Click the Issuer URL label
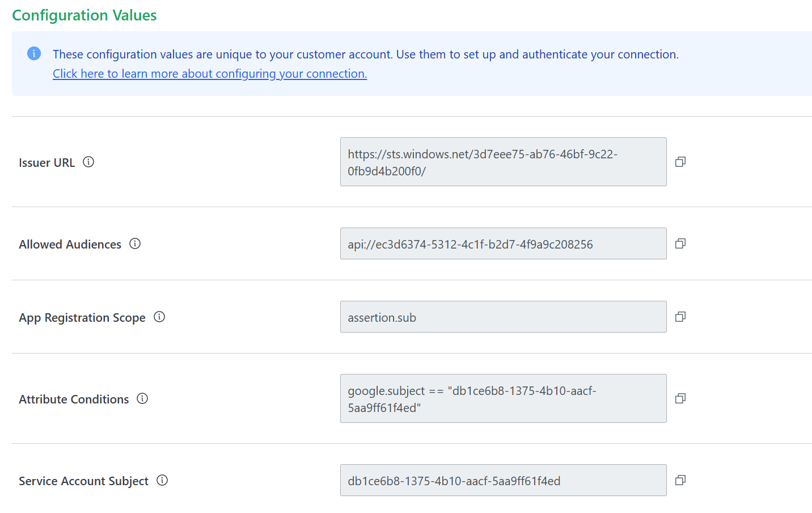The height and width of the screenshot is (513, 812). pos(47,163)
